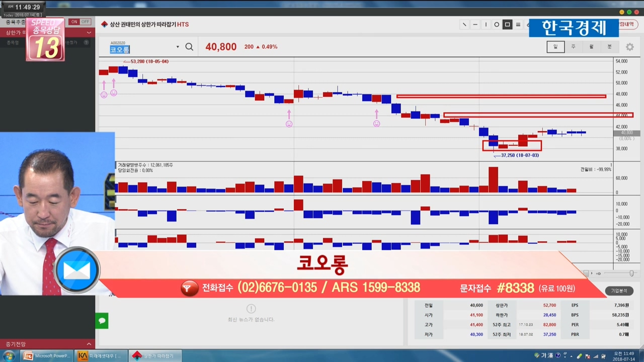Click the green chat bubble icon
This screenshot has width=644, height=362.
tap(102, 320)
